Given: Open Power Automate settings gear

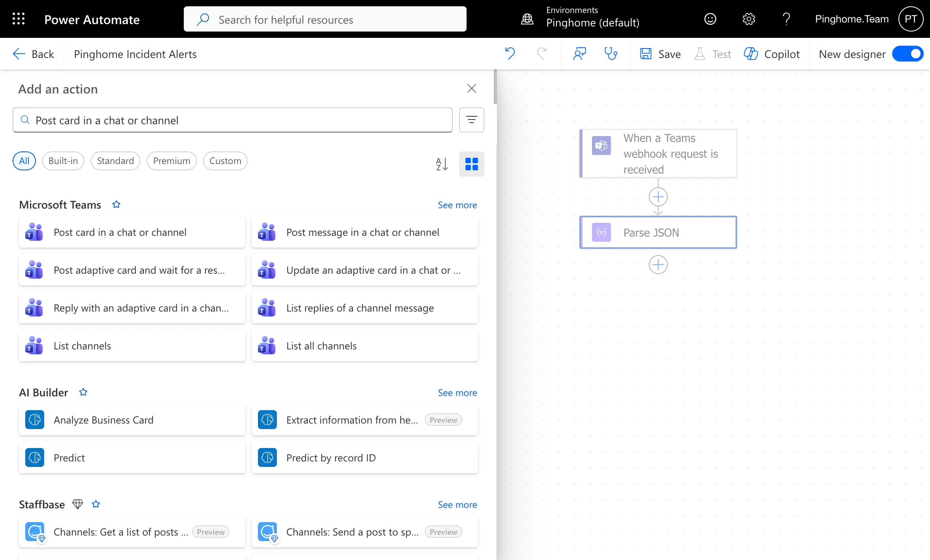Looking at the screenshot, I should coord(749,19).
